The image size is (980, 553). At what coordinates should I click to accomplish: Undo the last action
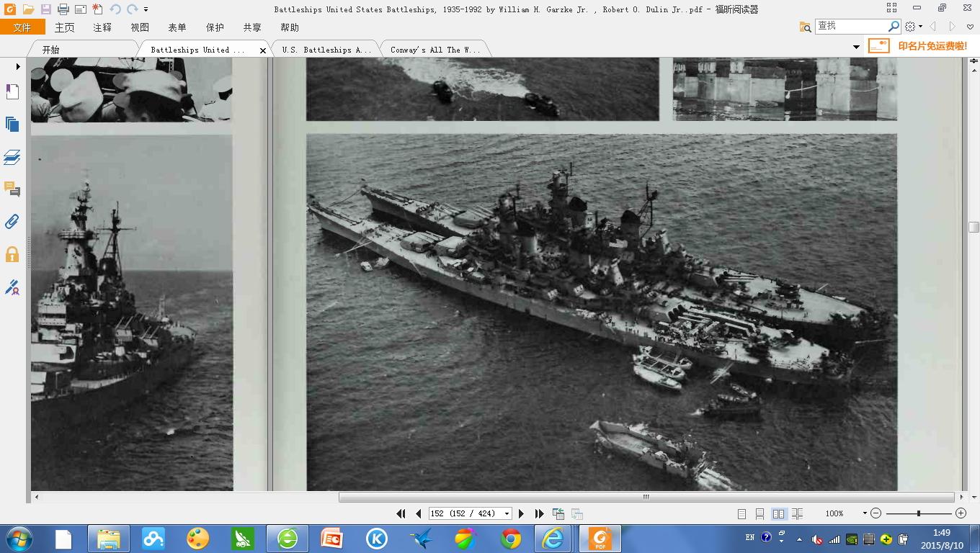(x=115, y=9)
